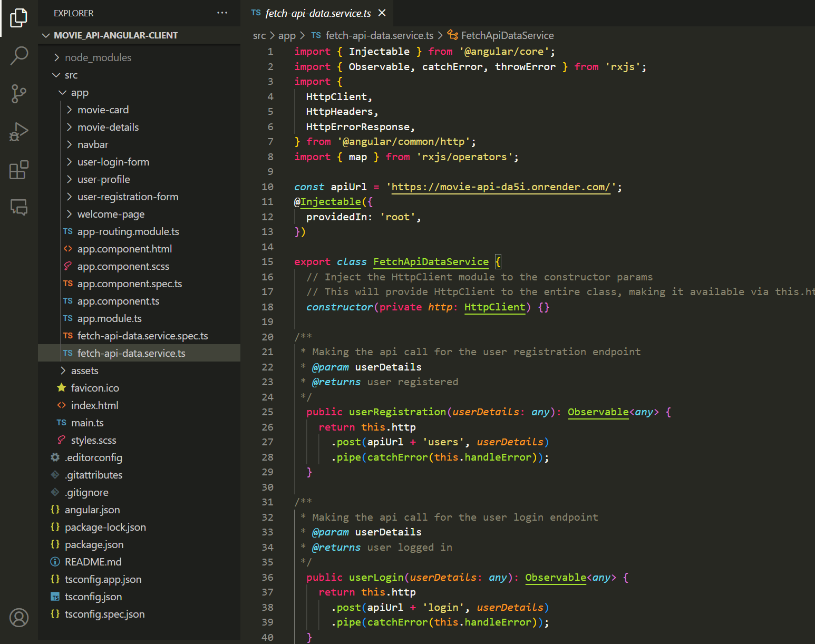Open the Accounts icon at bottom of activity bar
Screen dimensions: 815x644
19,618
